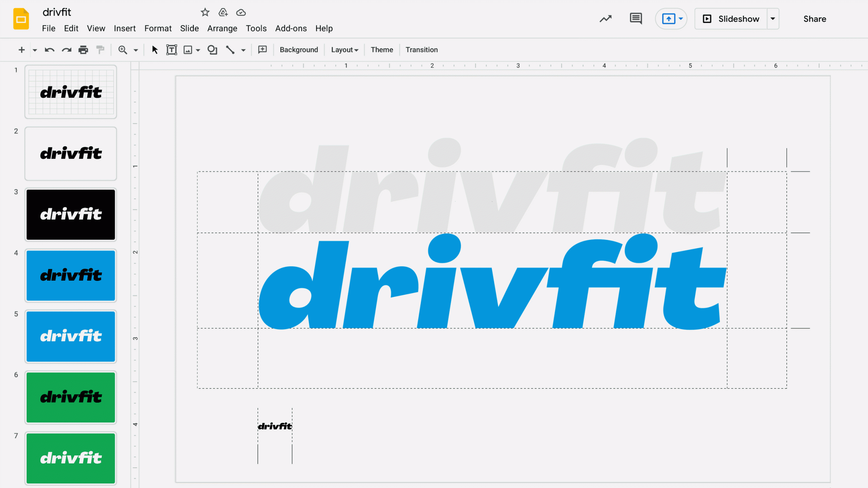Viewport: 868px width, 488px height.
Task: Select the Line tool
Action: click(230, 49)
